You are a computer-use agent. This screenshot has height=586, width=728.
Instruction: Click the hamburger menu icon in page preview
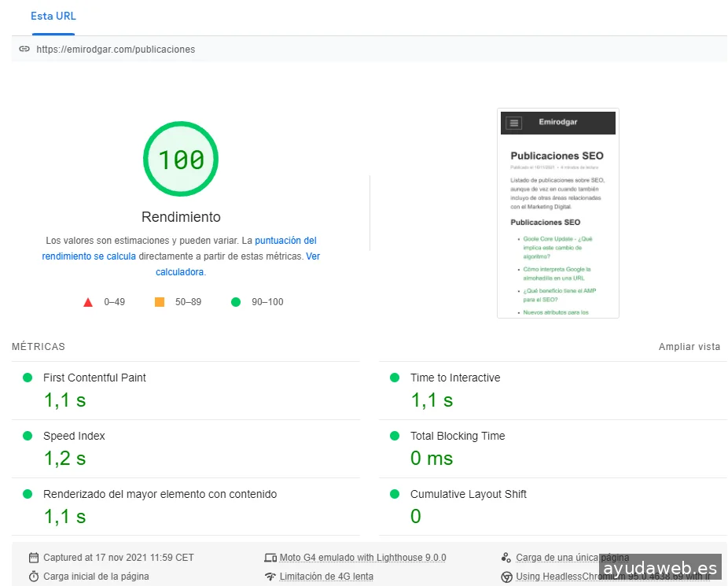513,123
